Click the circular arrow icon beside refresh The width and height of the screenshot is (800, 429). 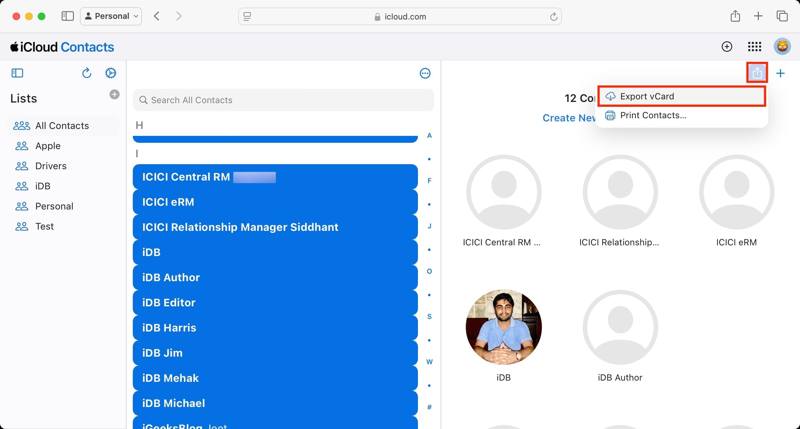(111, 73)
